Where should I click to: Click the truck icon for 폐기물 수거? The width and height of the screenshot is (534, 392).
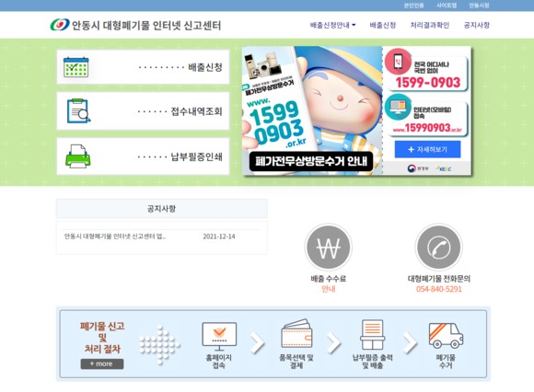pyautogui.click(x=446, y=335)
